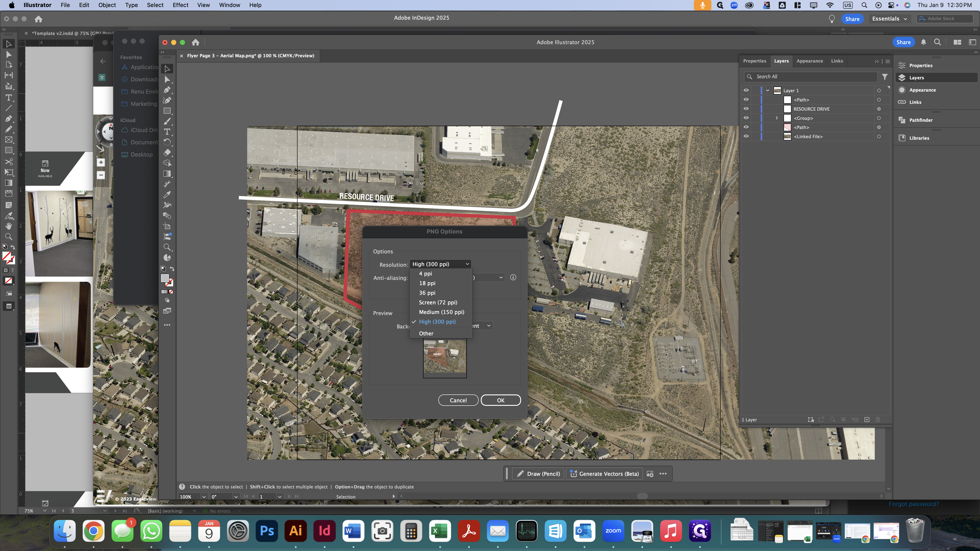Switch to the Appearance panel tab
The image size is (980, 551).
[x=810, y=61]
